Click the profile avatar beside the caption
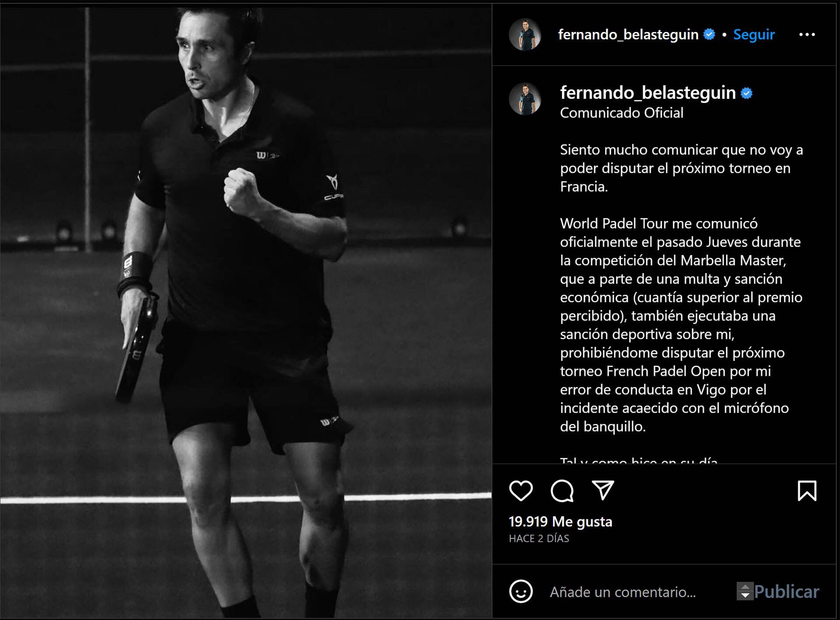 click(525, 99)
